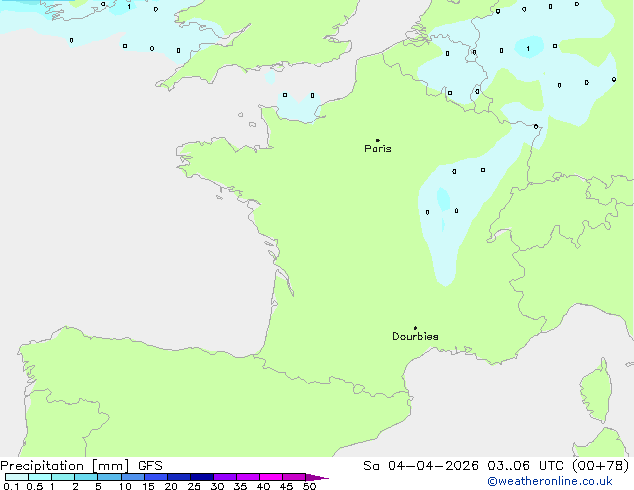
Task: Pick the 15–20 mm legend swatch
Action: pos(156,477)
